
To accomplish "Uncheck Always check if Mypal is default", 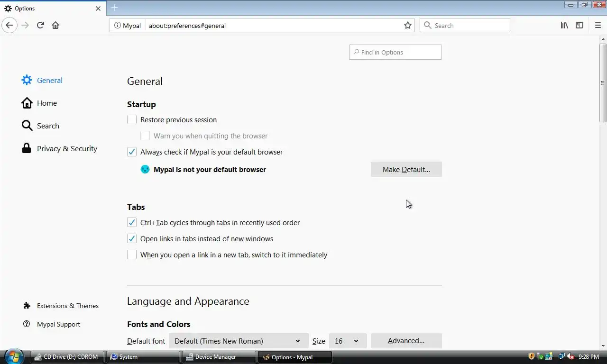I will (132, 152).
